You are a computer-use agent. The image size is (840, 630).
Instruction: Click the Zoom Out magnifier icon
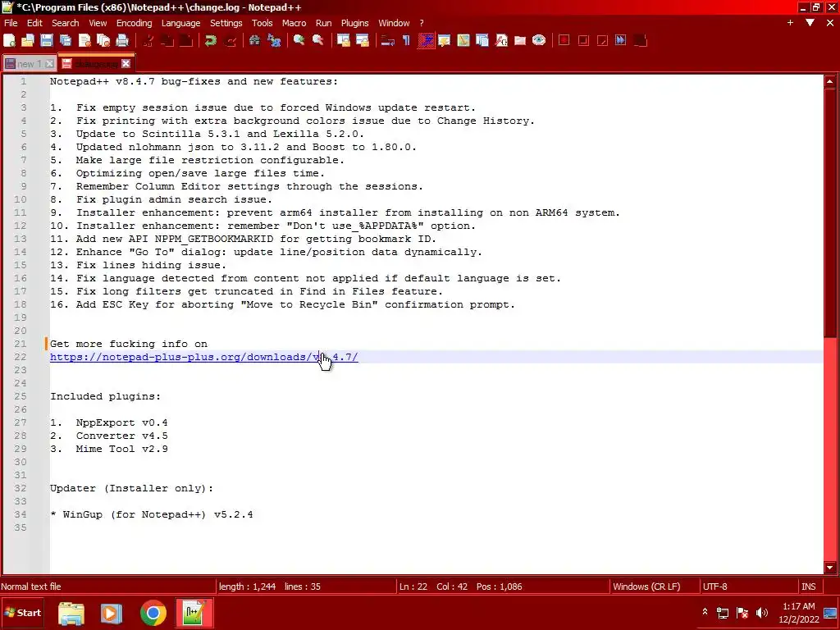click(x=318, y=40)
